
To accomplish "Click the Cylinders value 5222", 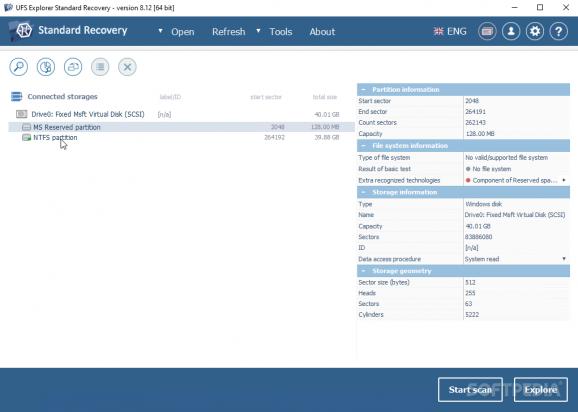I will click(472, 314).
